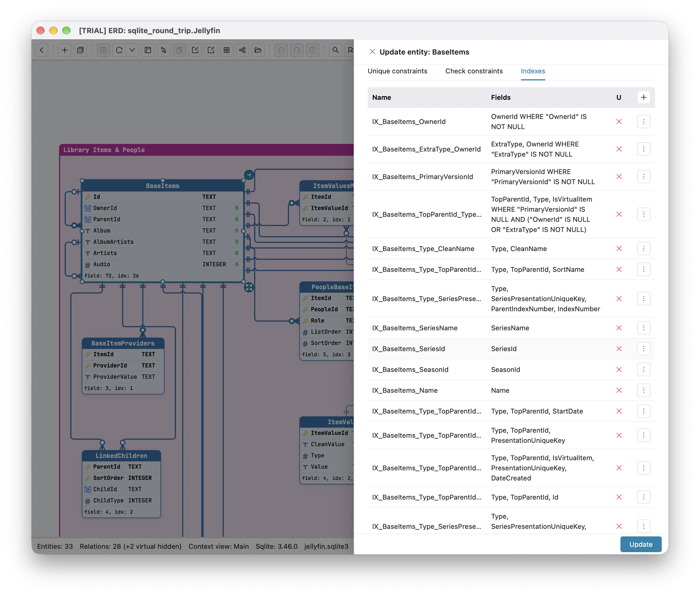Click the Library Items & People group title
The width and height of the screenshot is (700, 596).
pos(104,150)
